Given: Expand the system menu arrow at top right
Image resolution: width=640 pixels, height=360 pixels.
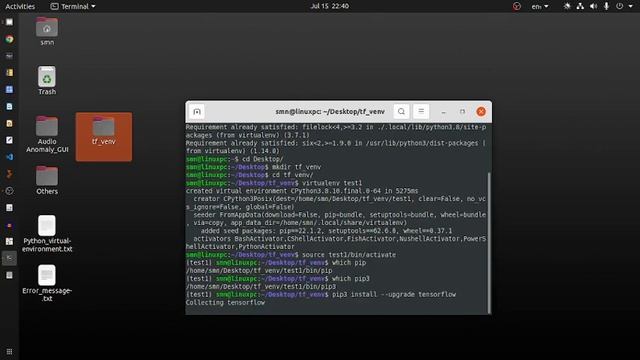Looking at the screenshot, I should (631, 6).
